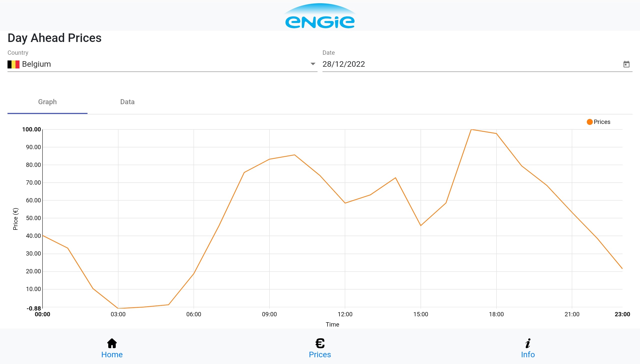The width and height of the screenshot is (640, 364).
Task: Click the Euro Prices icon
Action: coord(320,343)
